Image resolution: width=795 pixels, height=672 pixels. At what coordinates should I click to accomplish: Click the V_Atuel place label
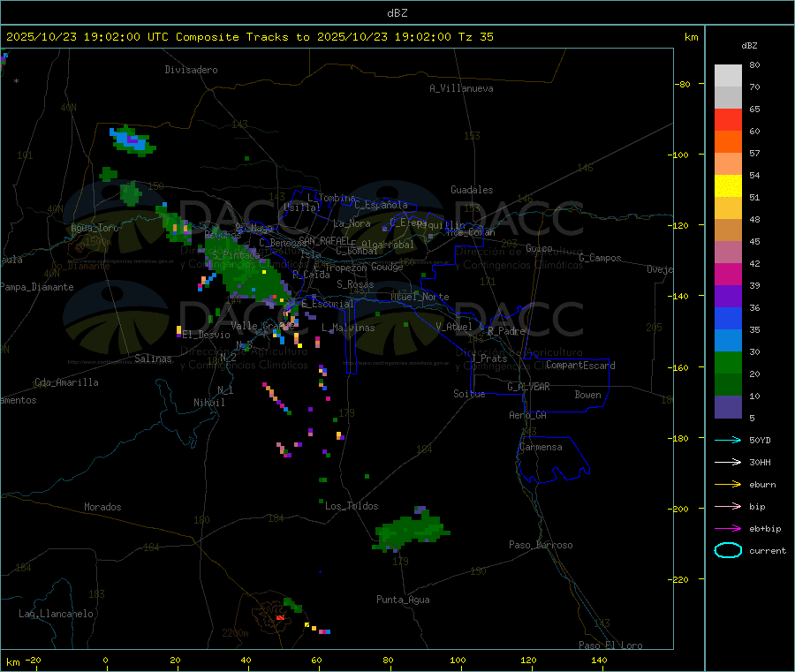[454, 327]
